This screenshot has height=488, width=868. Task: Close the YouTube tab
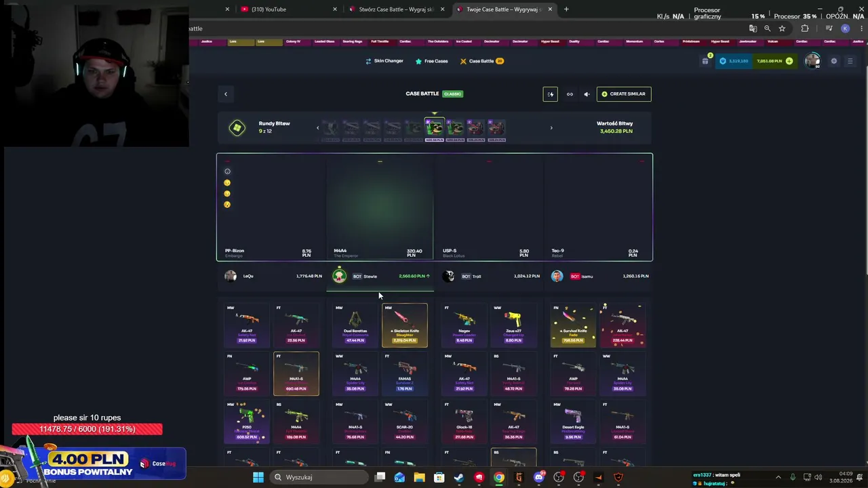tap(335, 9)
